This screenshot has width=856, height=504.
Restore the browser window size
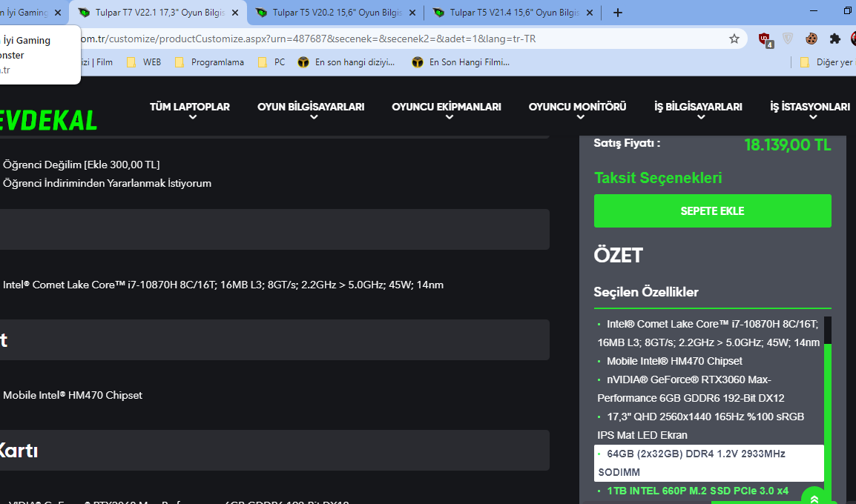click(848, 11)
